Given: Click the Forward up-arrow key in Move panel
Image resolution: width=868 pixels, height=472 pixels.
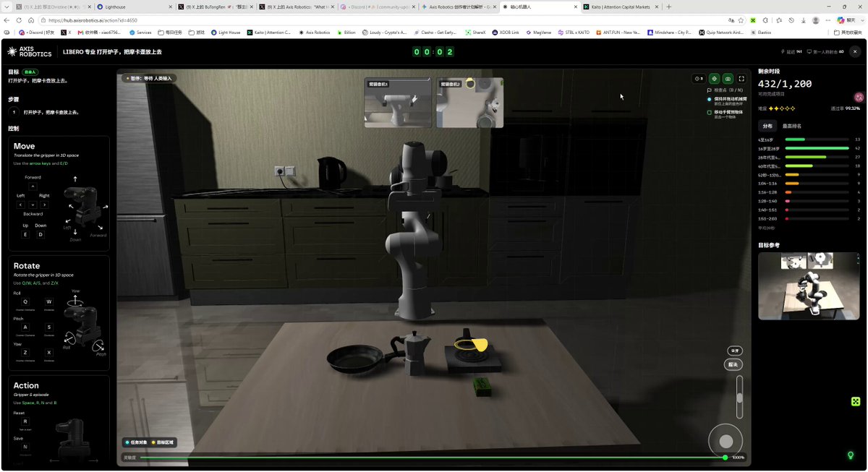Looking at the screenshot, I should (x=33, y=186).
